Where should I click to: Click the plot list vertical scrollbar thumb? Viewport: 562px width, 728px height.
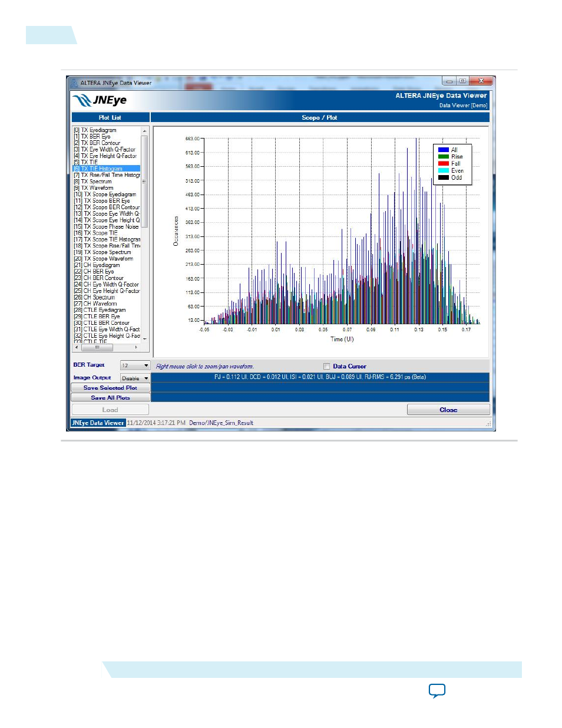pyautogui.click(x=144, y=182)
